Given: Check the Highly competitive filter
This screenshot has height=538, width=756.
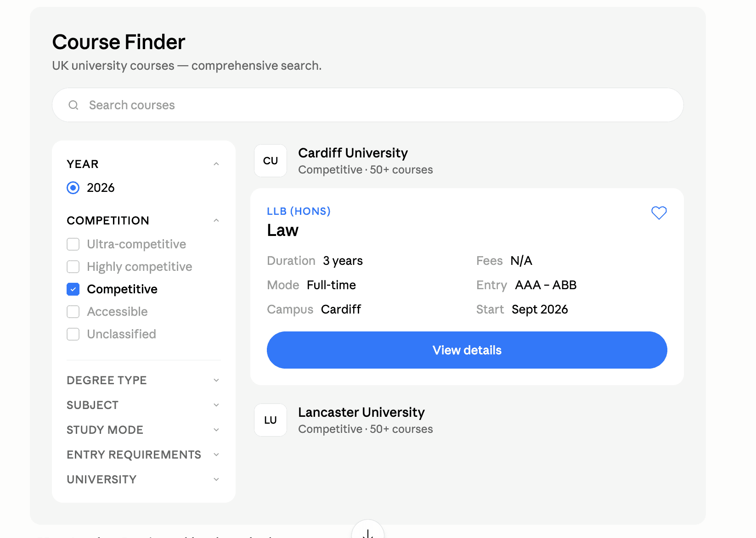Looking at the screenshot, I should (73, 267).
